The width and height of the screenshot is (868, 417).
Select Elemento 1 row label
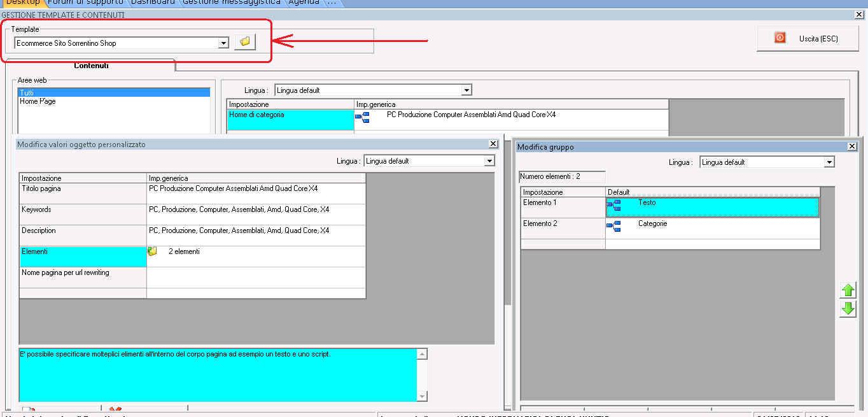563,208
